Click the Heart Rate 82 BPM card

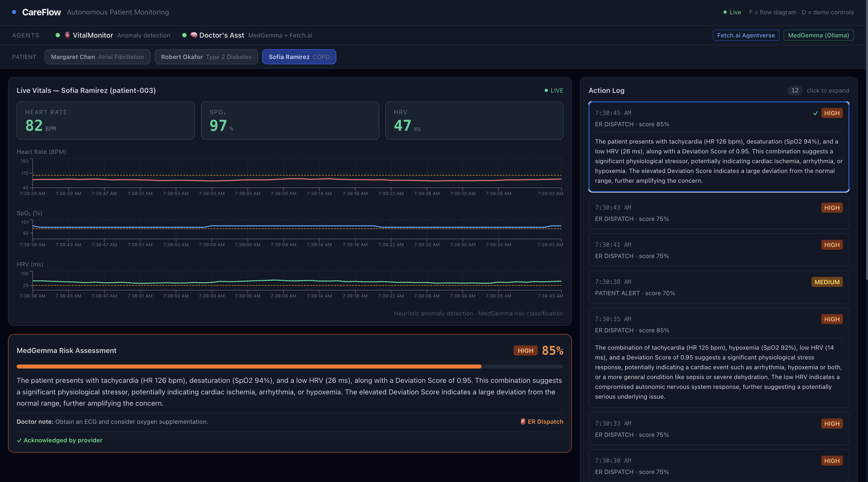(105, 120)
